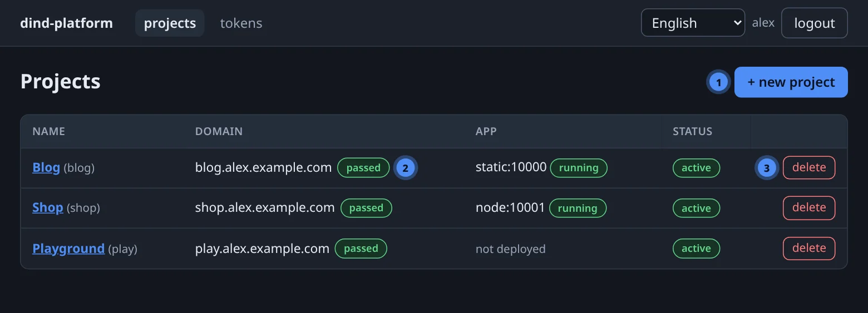The width and height of the screenshot is (868, 313).
Task: Open the Blog project link
Action: point(46,167)
